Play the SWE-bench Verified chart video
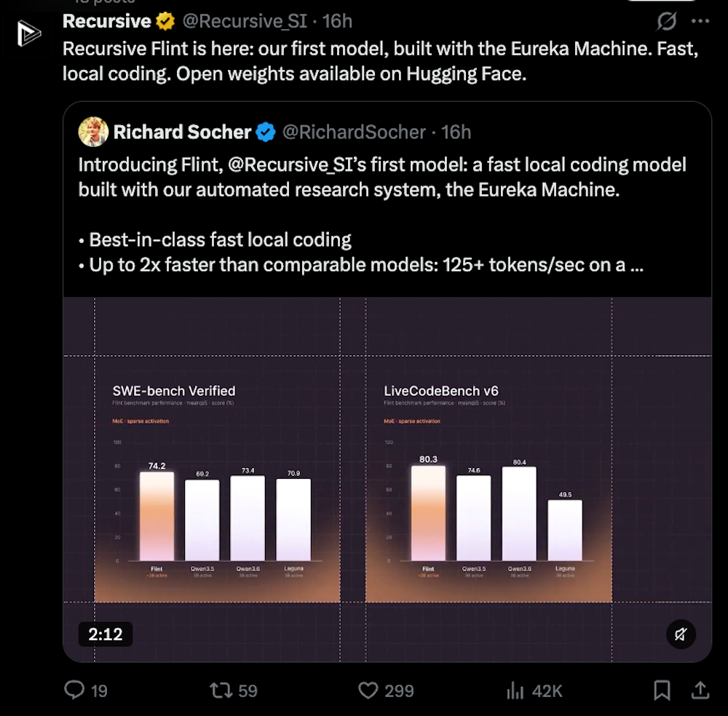The image size is (728, 716). [x=217, y=478]
